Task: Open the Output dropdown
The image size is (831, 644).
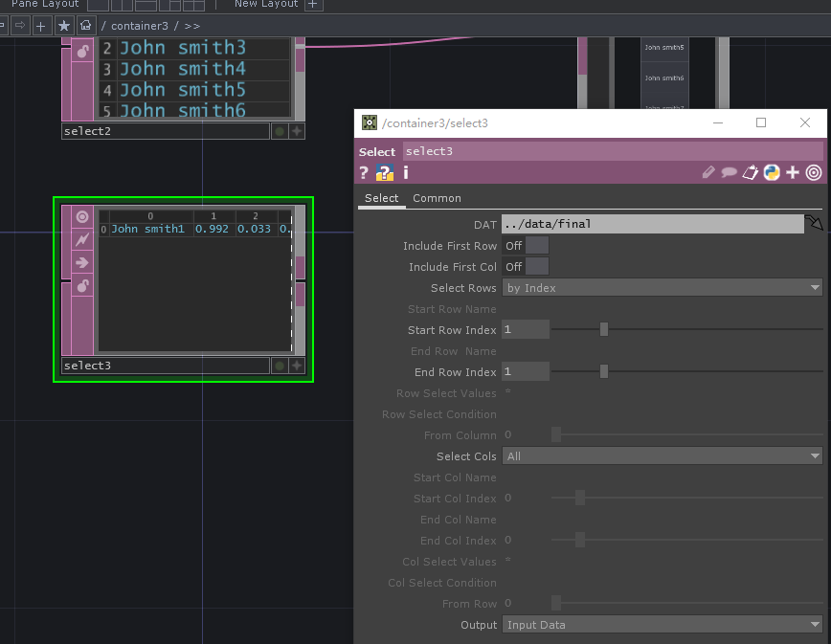Action: (662, 624)
